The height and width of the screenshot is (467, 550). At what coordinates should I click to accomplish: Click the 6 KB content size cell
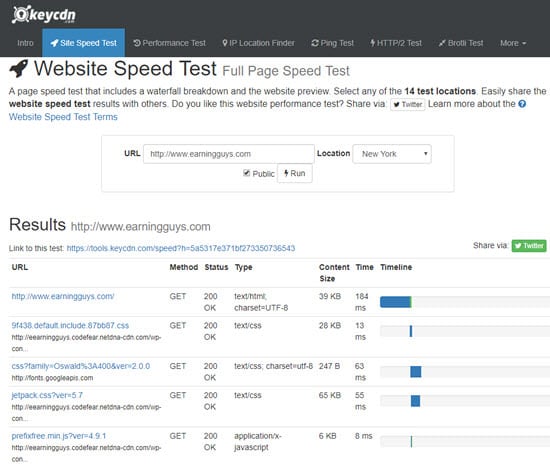[x=328, y=436]
